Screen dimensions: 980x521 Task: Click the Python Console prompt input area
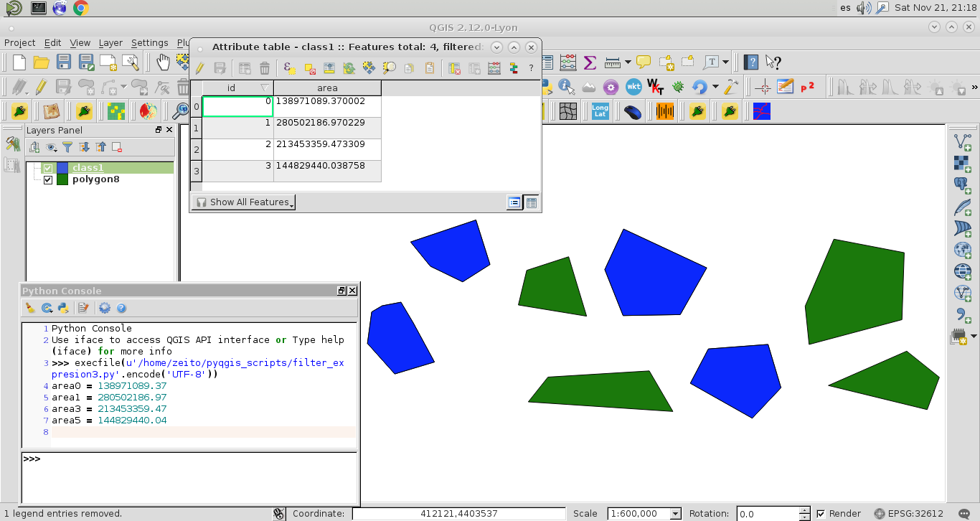tap(190, 477)
